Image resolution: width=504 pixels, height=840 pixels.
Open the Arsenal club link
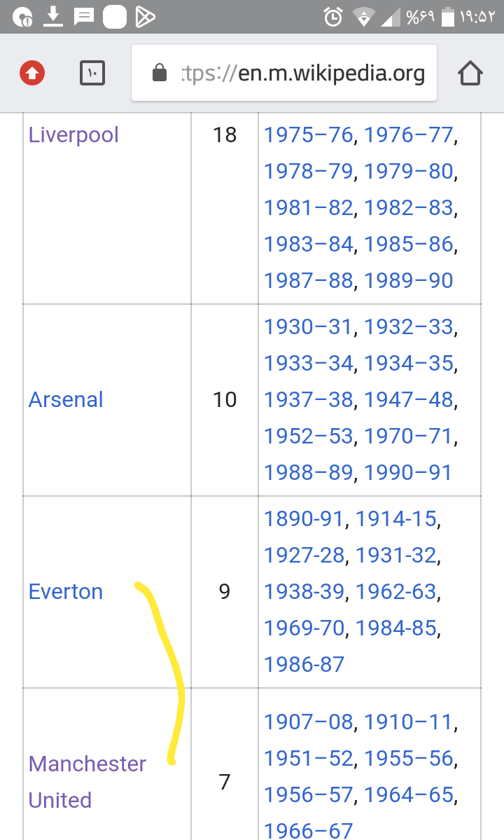tap(66, 399)
